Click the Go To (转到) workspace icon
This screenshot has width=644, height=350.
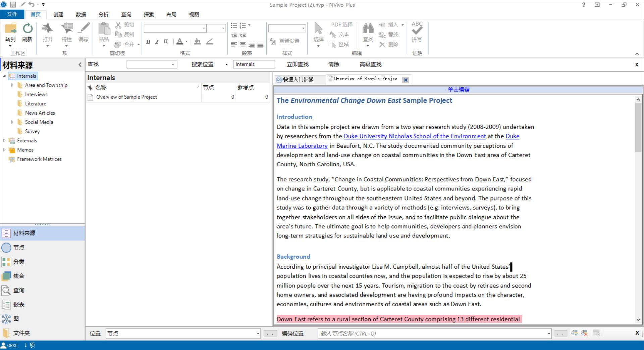(x=10, y=30)
